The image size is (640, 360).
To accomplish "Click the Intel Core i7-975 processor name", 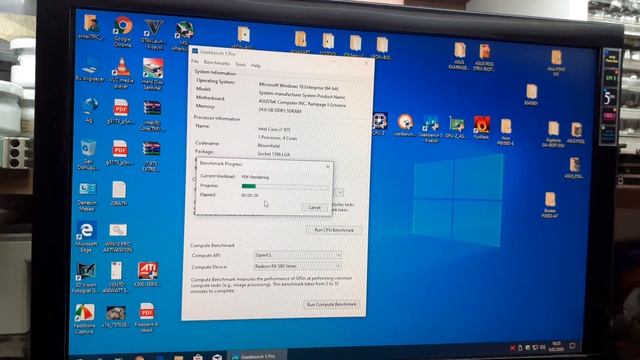I will click(274, 129).
